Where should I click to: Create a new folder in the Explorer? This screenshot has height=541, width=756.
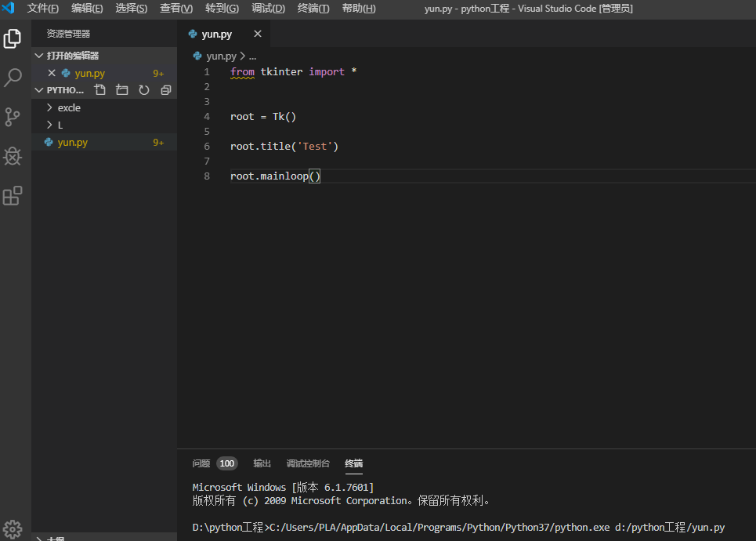[121, 89]
